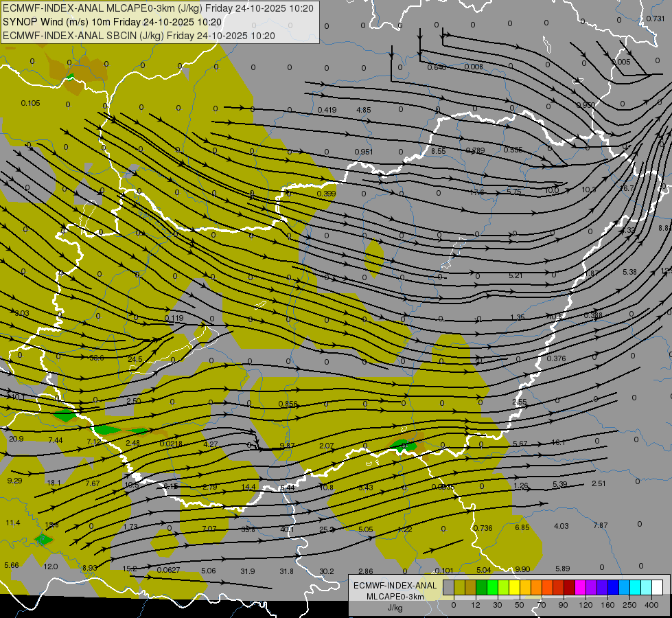Click the map value 8.55

[439, 151]
